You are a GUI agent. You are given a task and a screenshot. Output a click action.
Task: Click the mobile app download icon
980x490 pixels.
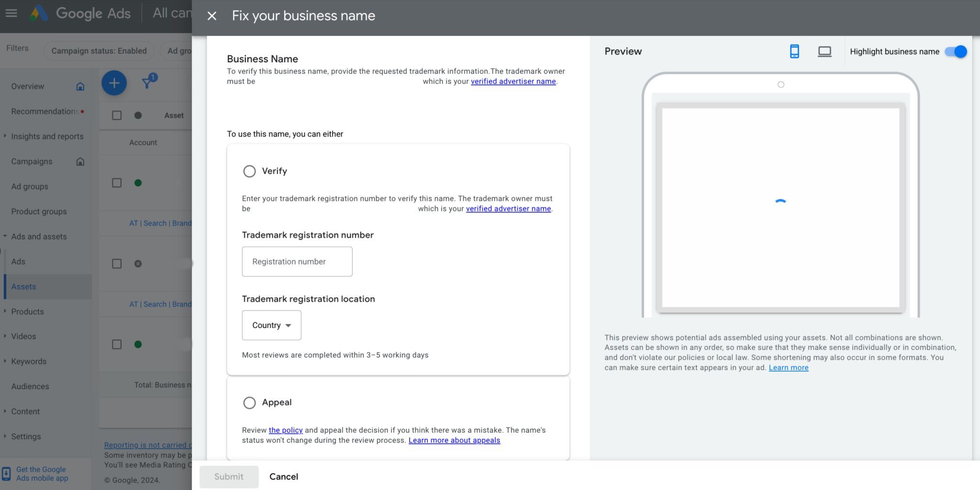click(6, 474)
